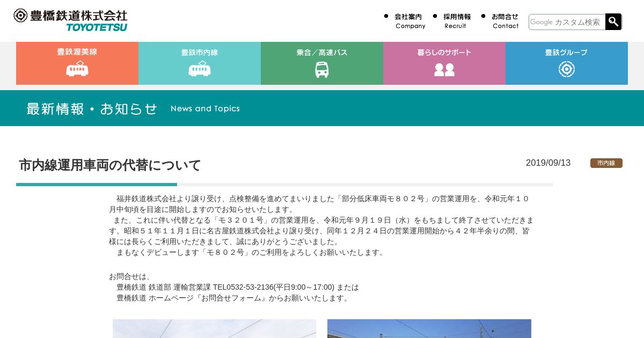
Task: Open the 乗合／高速バス menu tab
Action: pyautogui.click(x=322, y=63)
